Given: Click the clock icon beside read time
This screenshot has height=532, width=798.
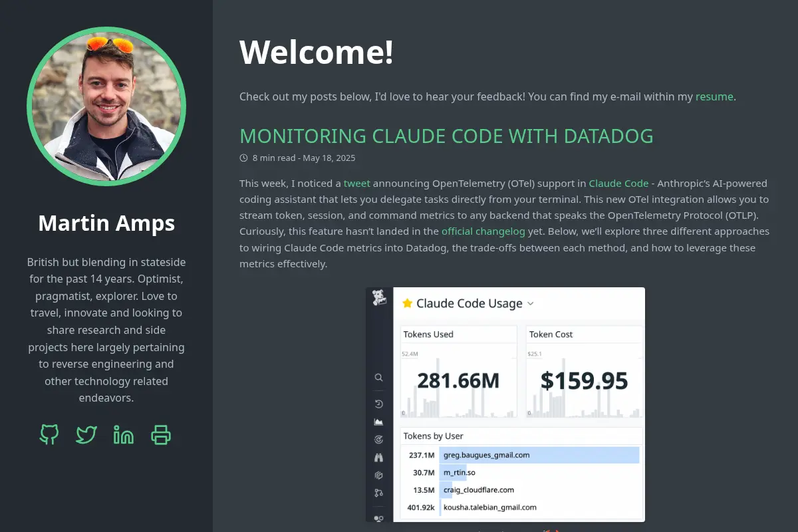Looking at the screenshot, I should [243, 158].
